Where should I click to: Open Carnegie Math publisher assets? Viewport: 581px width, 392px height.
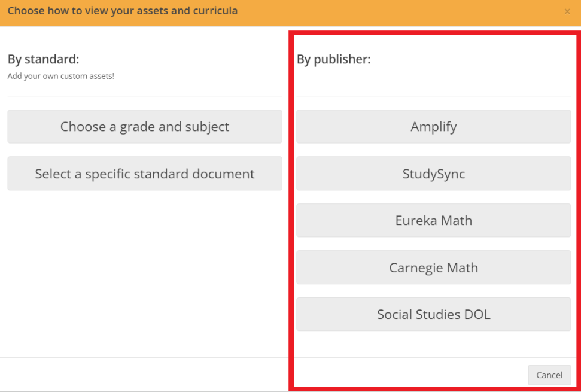pyautogui.click(x=433, y=267)
